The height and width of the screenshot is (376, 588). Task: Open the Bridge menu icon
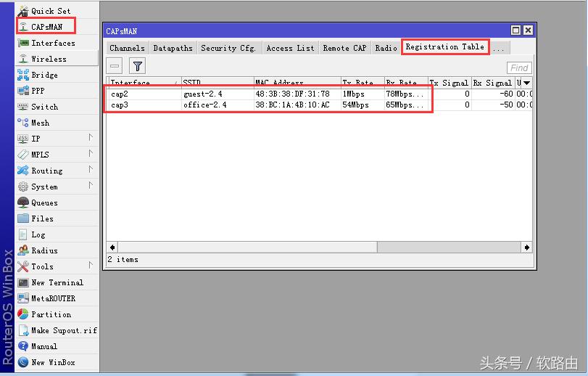tap(23, 75)
